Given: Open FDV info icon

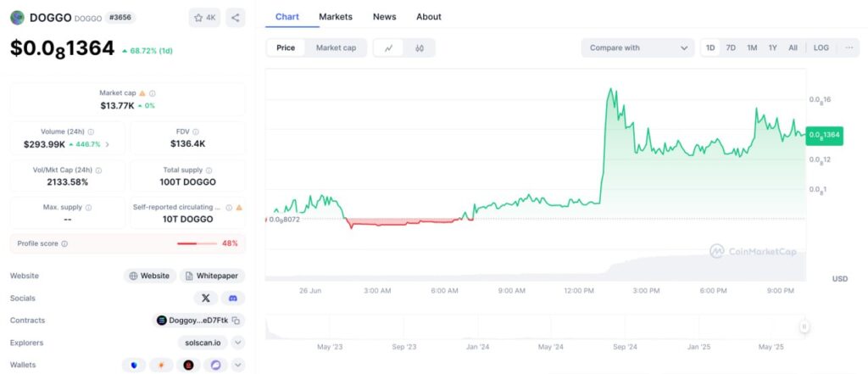Looking at the screenshot, I should (196, 131).
